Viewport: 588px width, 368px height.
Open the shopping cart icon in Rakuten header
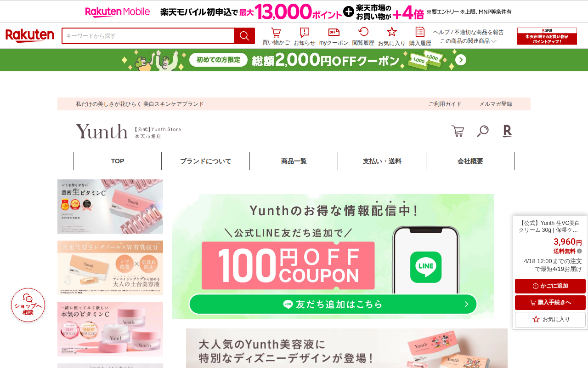(x=276, y=36)
